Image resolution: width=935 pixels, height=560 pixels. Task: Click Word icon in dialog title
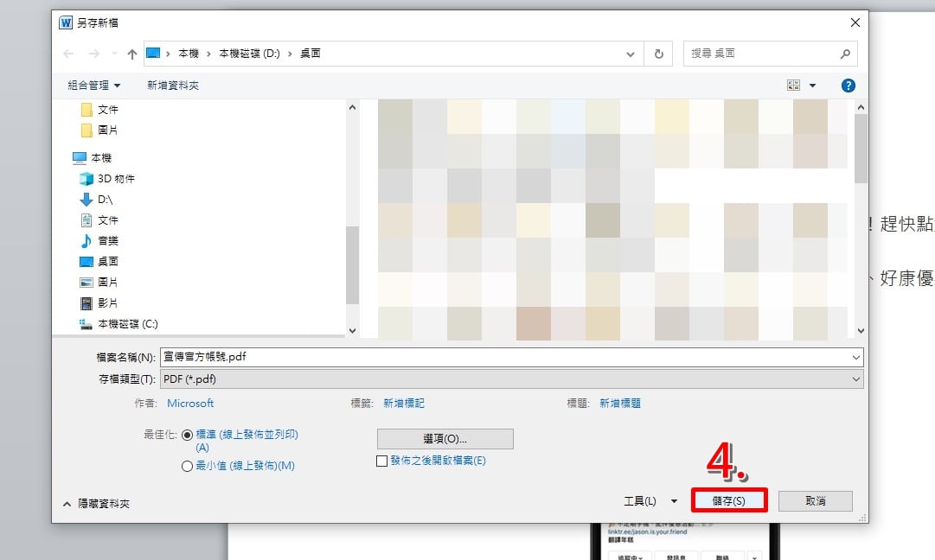pos(66,22)
